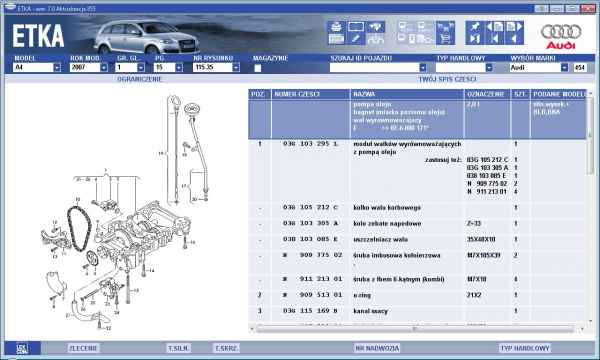Toggle the Magazynie checkbox
The height and width of the screenshot is (360, 600).
pos(258,68)
